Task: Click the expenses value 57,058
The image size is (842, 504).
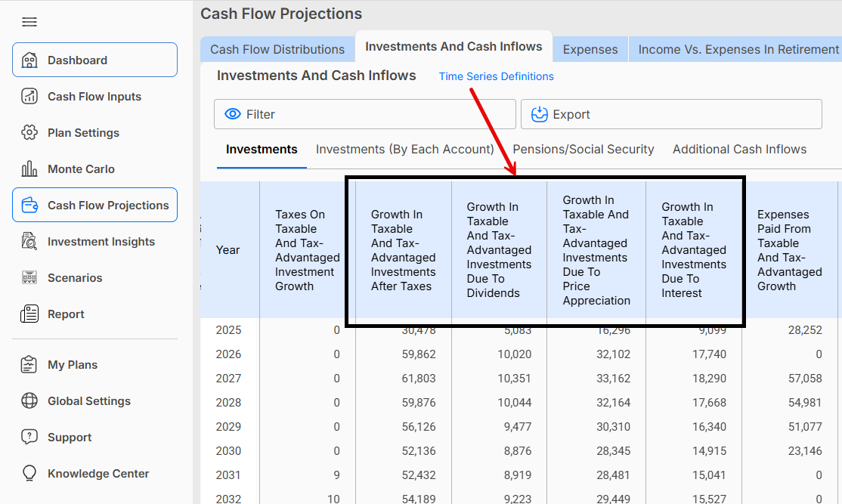Action: tap(805, 379)
